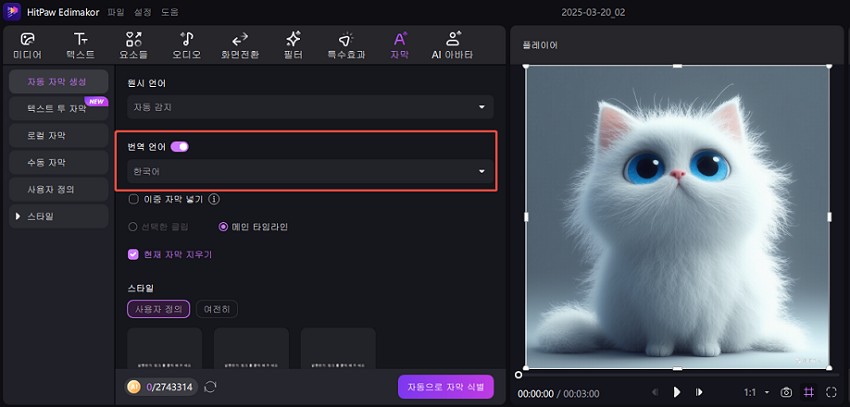Open the 원시 언어 자동 감지 dropdown
This screenshot has height=407, width=850.
tap(310, 107)
